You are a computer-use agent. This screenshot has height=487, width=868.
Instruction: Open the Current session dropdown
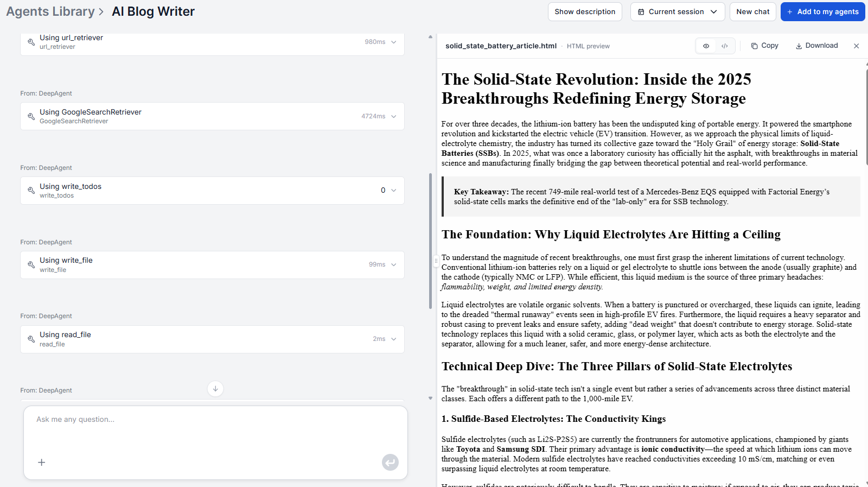(x=678, y=12)
